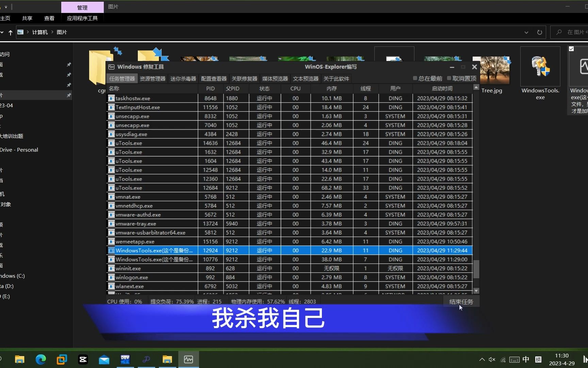Open the 配置查看器 tab
Screen dimensions: 588x368
(214, 79)
